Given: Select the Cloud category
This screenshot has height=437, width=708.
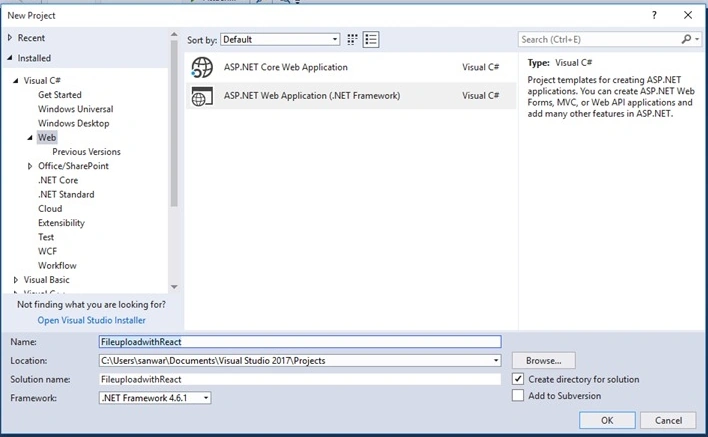Looking at the screenshot, I should click(50, 209).
